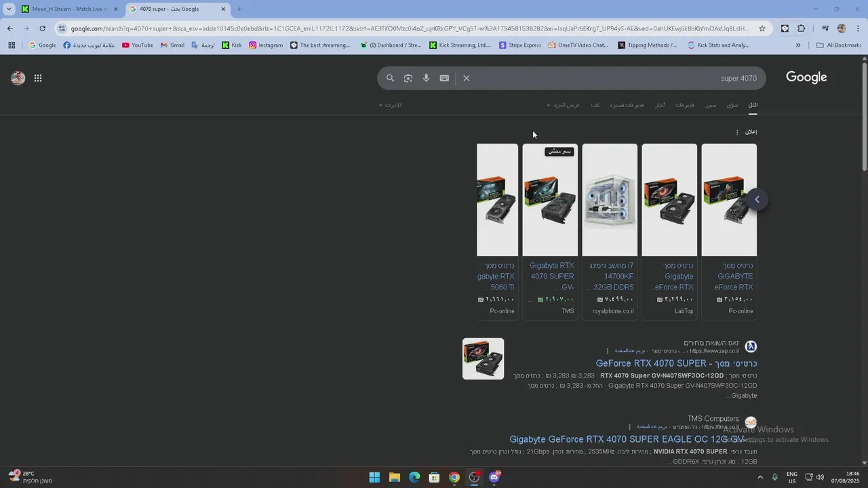Open the Google apps grid
Image resolution: width=868 pixels, height=488 pixels.
pyautogui.click(x=38, y=78)
